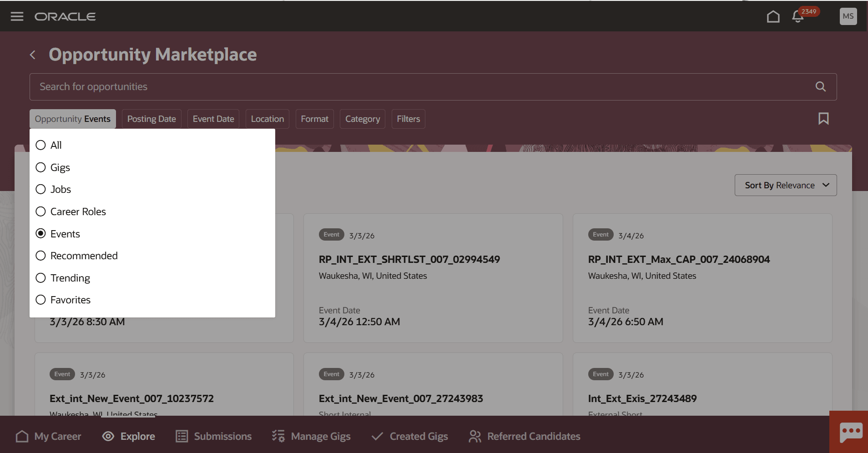Switch to Explore tab

click(129, 436)
